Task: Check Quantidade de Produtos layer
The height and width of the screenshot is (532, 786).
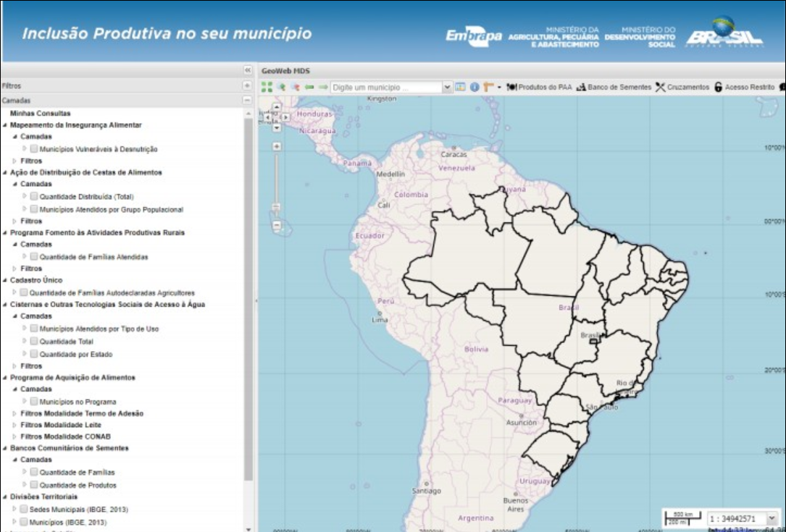Action: click(x=34, y=484)
